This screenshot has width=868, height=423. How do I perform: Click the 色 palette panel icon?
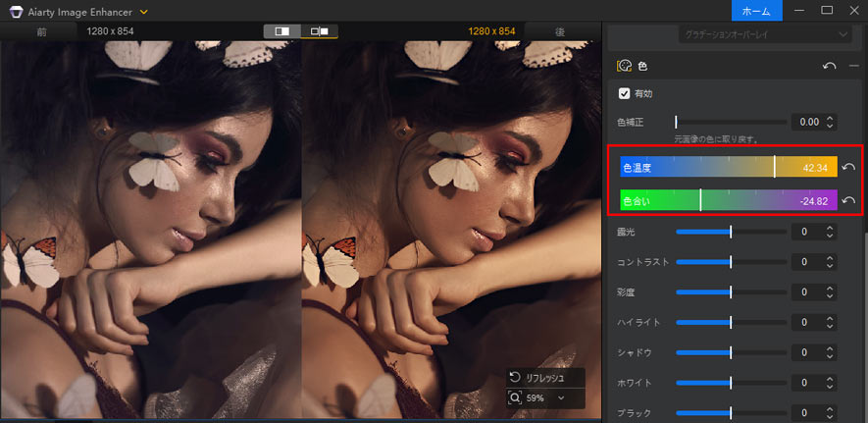pyautogui.click(x=624, y=66)
